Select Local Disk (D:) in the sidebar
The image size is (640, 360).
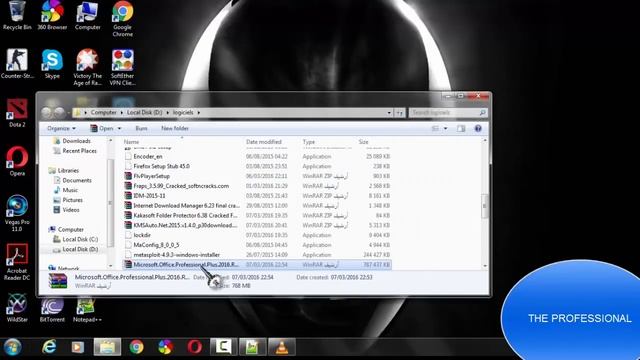(76, 249)
